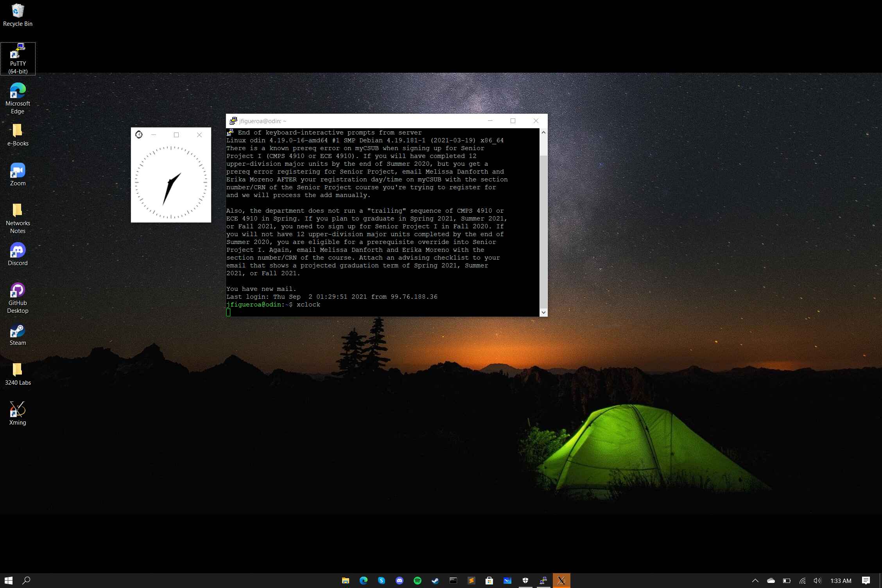Switch to PuTTY via the taskbar icon
The image size is (882, 588).
tap(543, 581)
